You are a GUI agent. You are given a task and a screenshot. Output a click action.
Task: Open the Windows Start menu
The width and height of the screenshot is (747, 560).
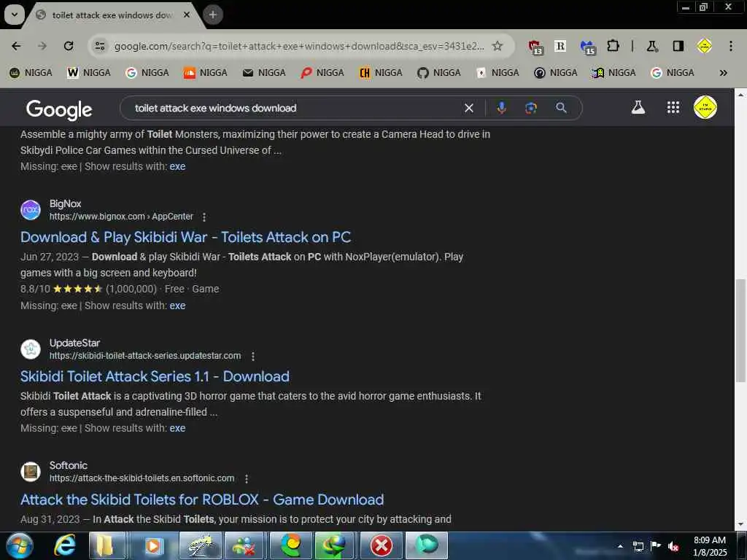20,545
